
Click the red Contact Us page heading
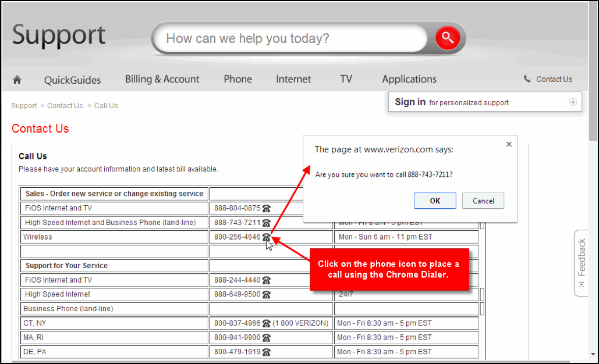(x=40, y=129)
